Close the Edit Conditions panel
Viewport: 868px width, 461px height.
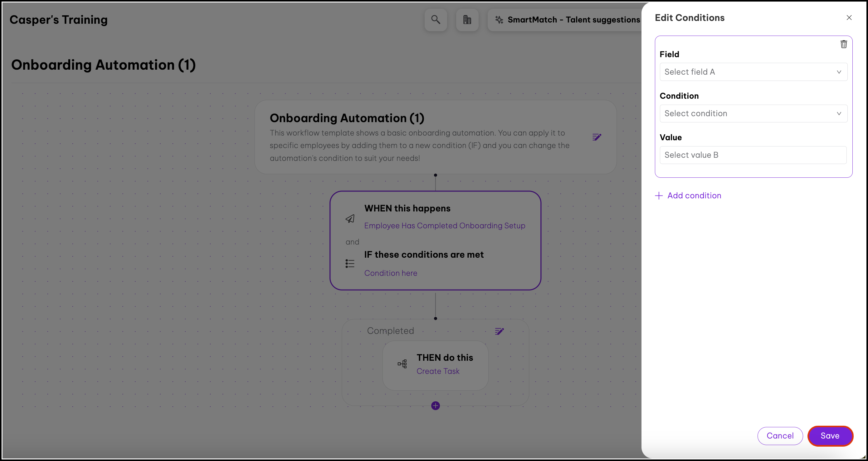(x=849, y=17)
